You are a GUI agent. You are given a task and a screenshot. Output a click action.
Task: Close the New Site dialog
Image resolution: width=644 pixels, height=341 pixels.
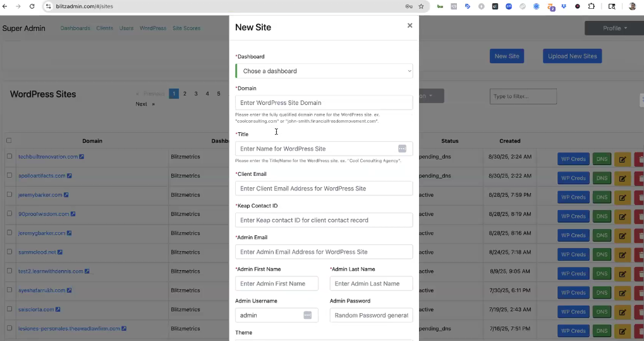[410, 26]
